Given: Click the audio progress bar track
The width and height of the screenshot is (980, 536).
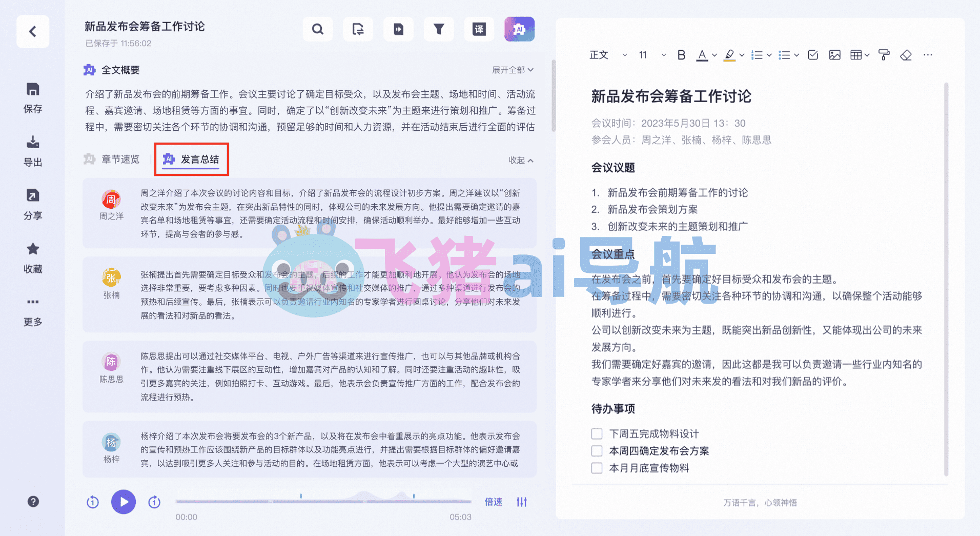Looking at the screenshot, I should pos(323,501).
